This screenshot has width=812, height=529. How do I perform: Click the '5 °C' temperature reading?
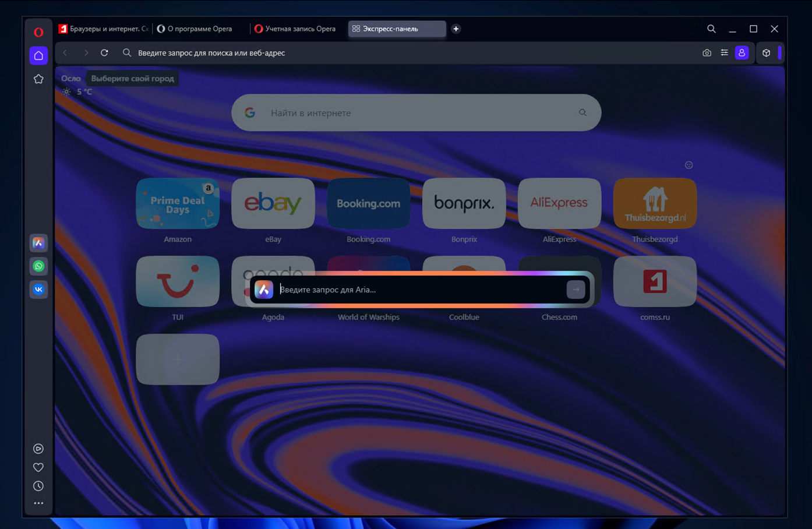click(84, 91)
